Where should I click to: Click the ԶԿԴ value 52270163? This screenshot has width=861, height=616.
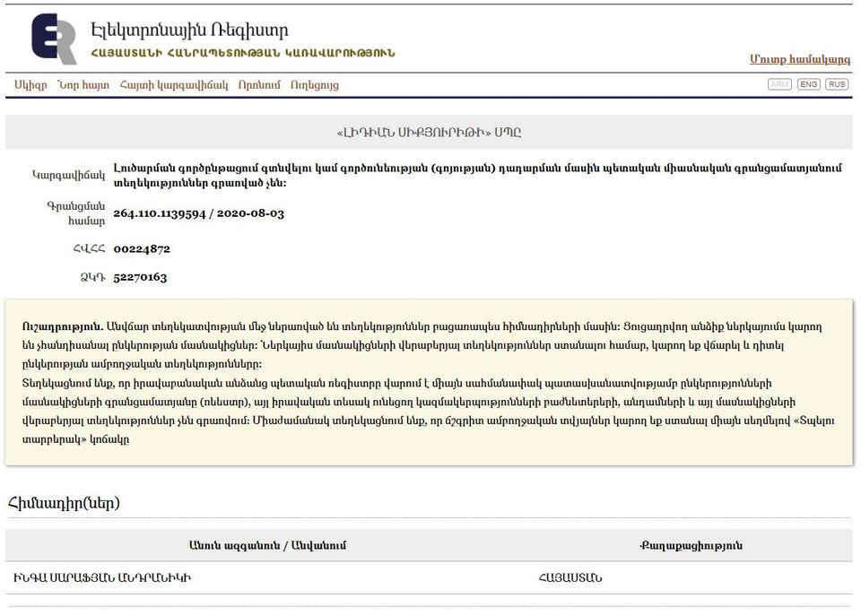point(140,277)
